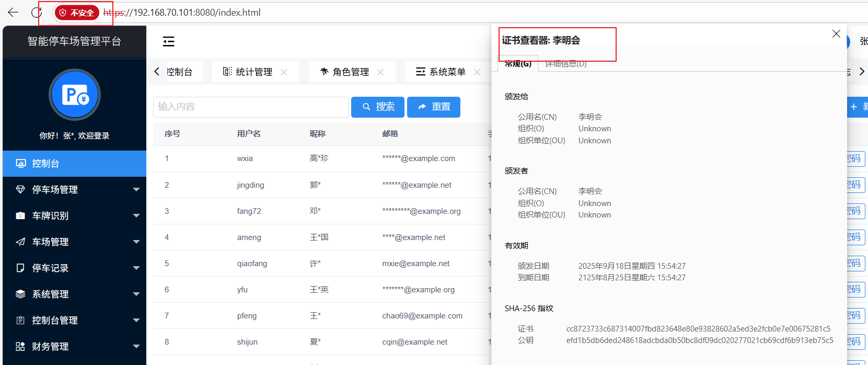Close the 统计管理 tab with its X

click(x=284, y=72)
